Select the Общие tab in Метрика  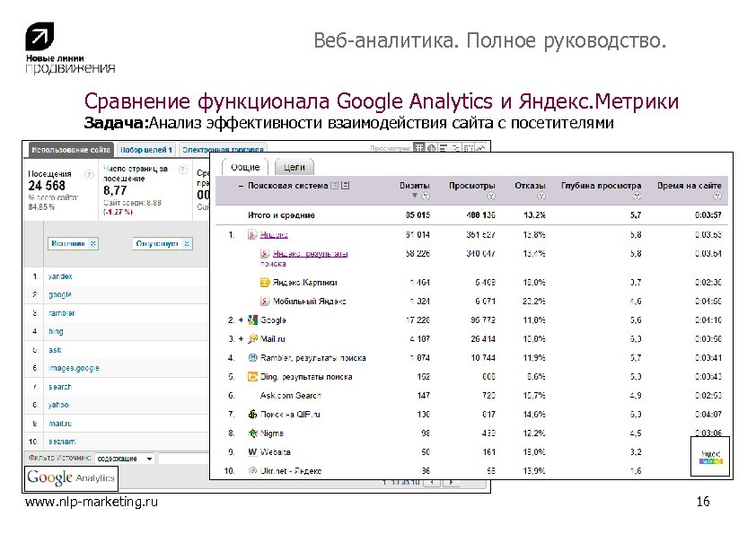click(245, 167)
